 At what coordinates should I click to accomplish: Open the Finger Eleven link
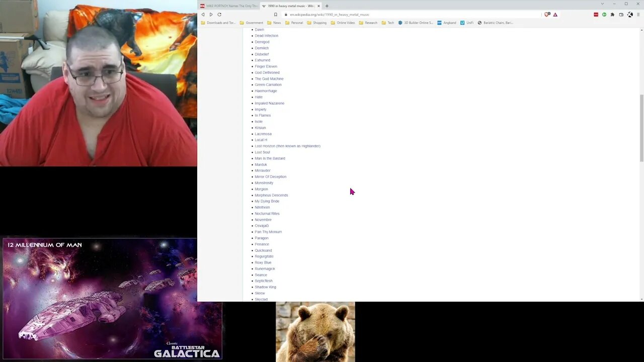[266, 66]
